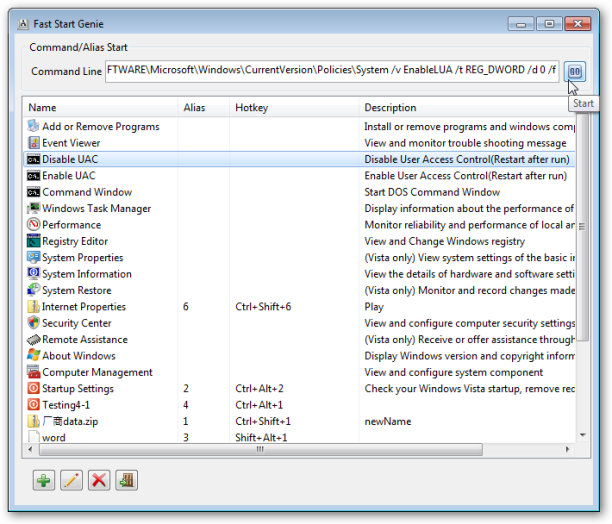Screen dimensions: 612x524
Task: Select the Performance entry text
Action: pyautogui.click(x=71, y=225)
